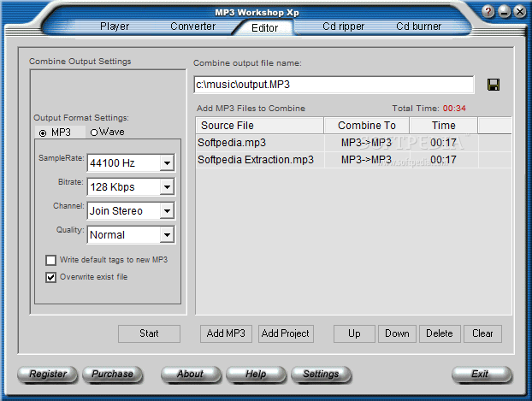Click the Source File column header
The width and height of the screenshot is (532, 401).
259,126
